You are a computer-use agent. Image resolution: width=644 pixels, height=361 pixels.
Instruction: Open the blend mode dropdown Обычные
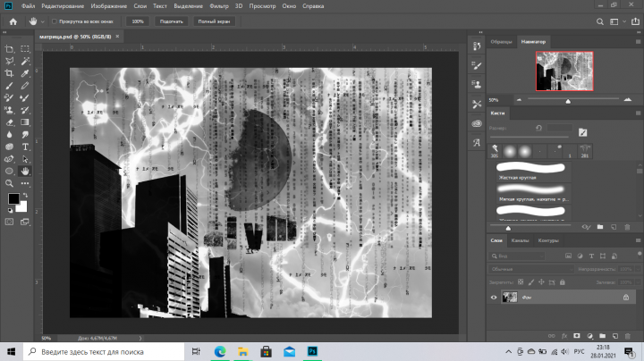(531, 269)
